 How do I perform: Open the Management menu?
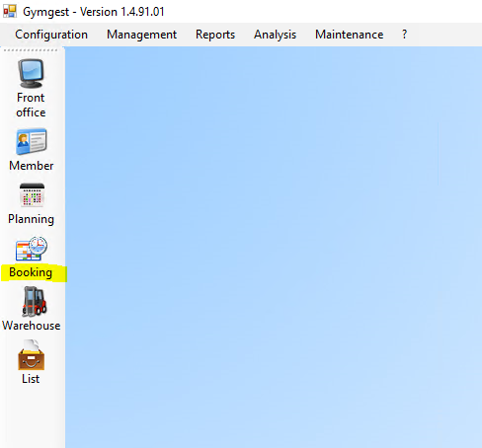[141, 35]
